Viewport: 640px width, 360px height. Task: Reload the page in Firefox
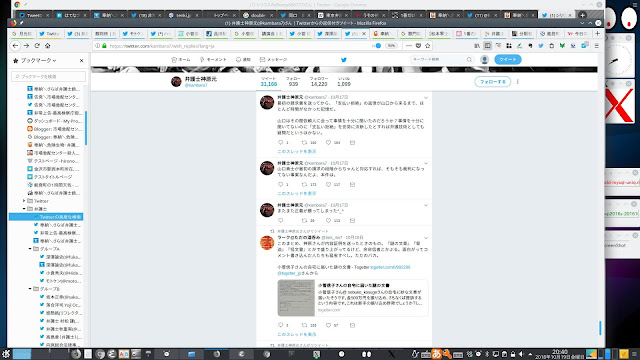tap(37, 46)
